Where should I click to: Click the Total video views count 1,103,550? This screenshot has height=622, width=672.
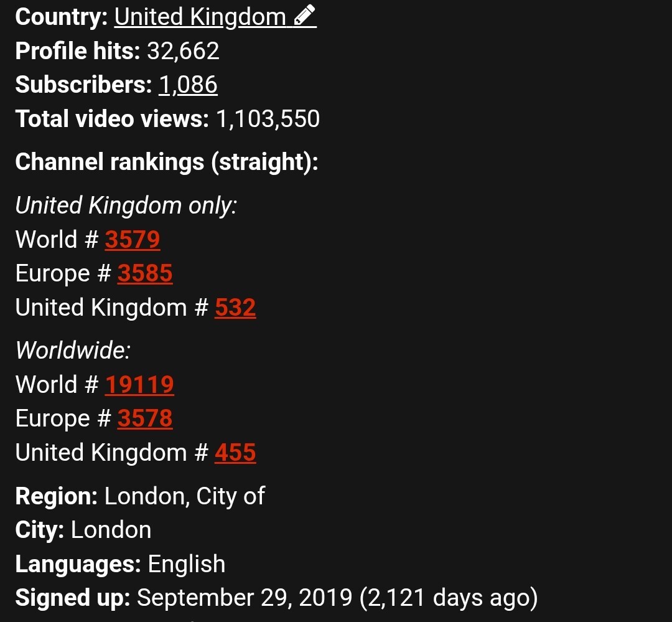[268, 119]
